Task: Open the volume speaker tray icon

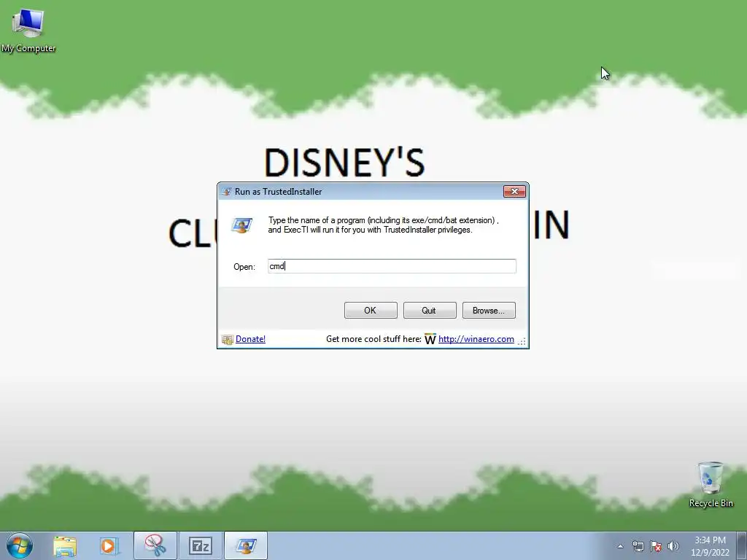Action: pyautogui.click(x=673, y=546)
